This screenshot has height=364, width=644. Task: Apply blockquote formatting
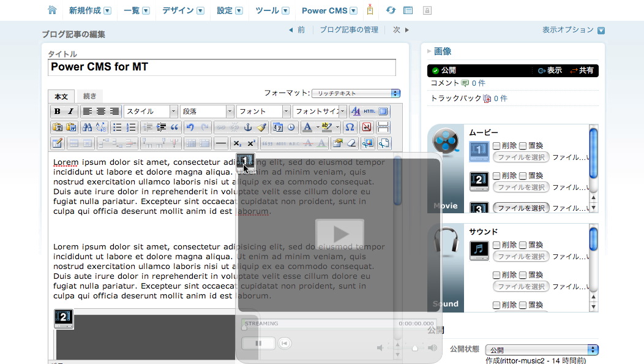[174, 127]
